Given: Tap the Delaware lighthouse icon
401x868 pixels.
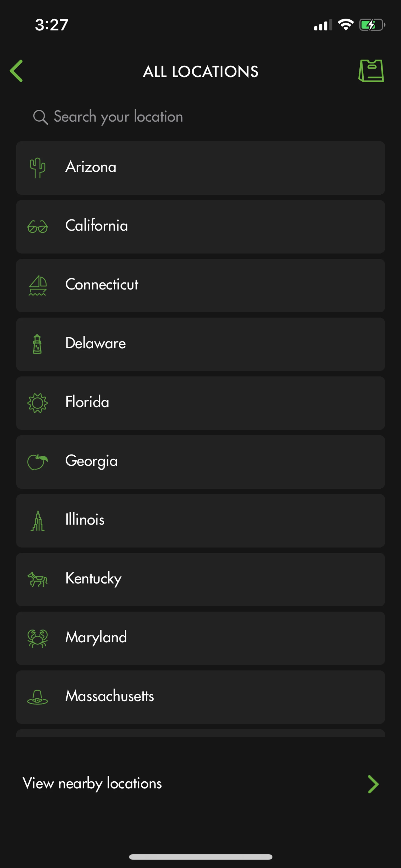Looking at the screenshot, I should click(x=37, y=344).
